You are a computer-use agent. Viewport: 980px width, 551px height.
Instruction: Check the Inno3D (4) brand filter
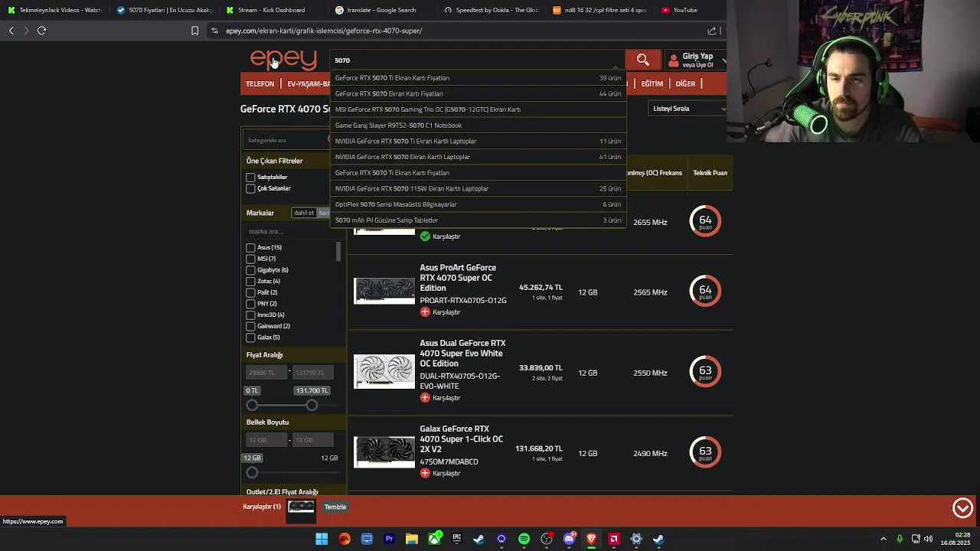tap(250, 315)
